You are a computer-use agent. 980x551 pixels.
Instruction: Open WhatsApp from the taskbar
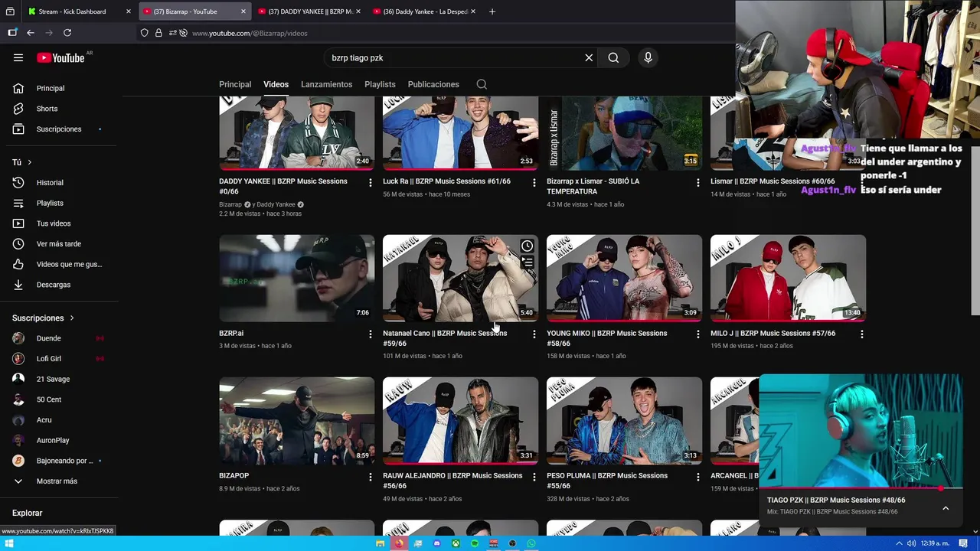pyautogui.click(x=531, y=543)
